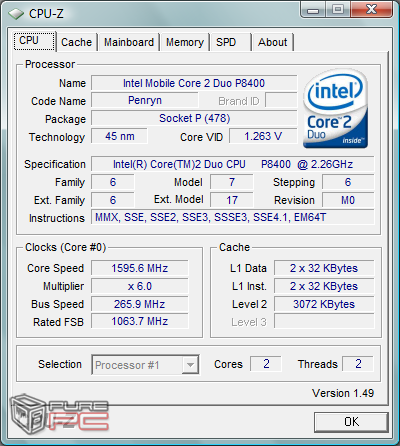Click the Intel Core 2 Duo logo
The width and height of the screenshot is (400, 446).
[x=335, y=109]
